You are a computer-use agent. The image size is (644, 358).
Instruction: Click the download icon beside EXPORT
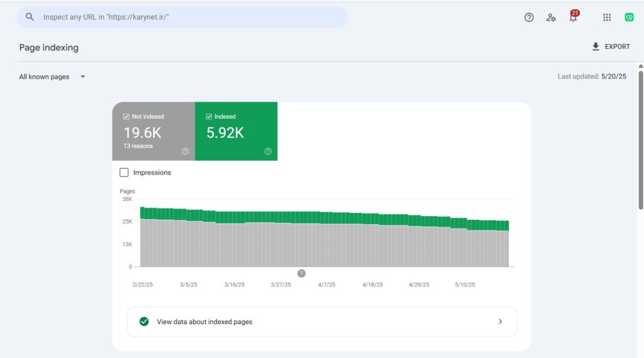[x=596, y=46]
